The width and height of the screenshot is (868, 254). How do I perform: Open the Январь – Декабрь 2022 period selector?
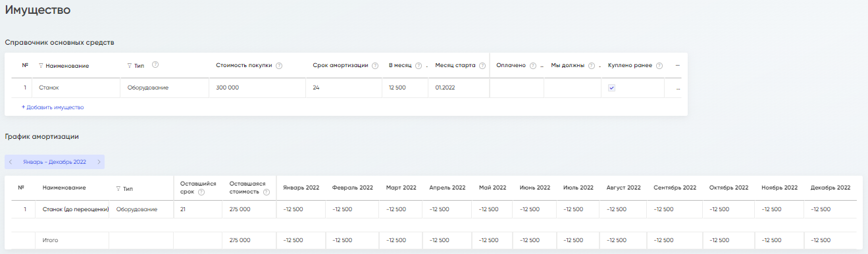55,162
